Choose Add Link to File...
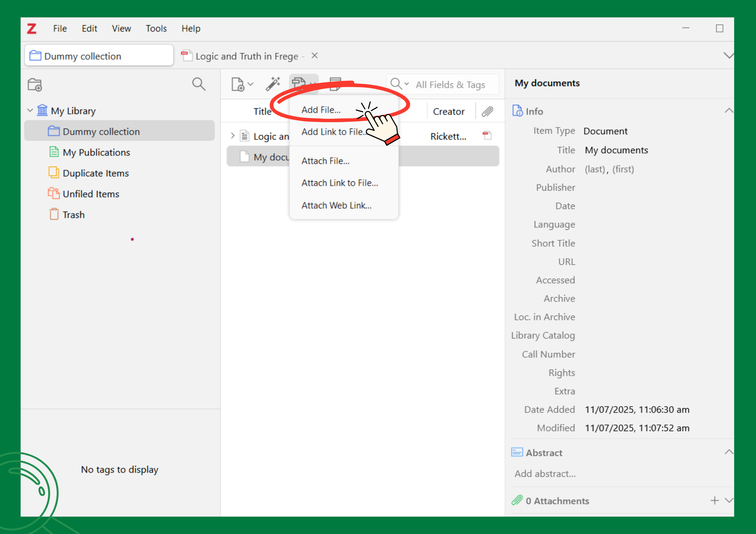The height and width of the screenshot is (534, 756). click(334, 132)
